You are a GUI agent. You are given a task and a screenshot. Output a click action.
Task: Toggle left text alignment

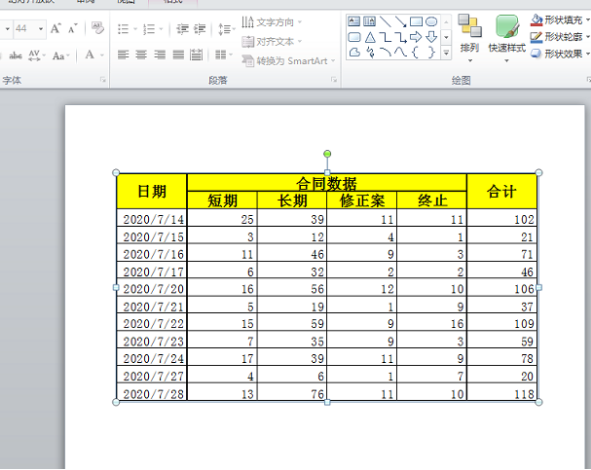point(123,55)
